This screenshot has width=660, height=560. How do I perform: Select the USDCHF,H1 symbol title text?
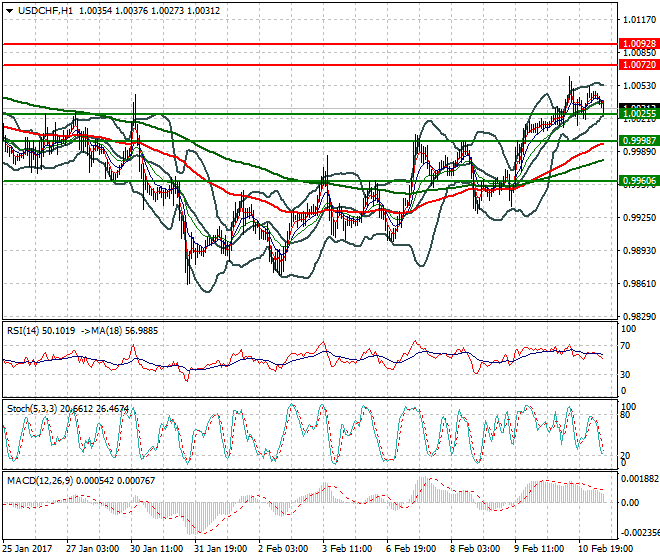pos(45,11)
